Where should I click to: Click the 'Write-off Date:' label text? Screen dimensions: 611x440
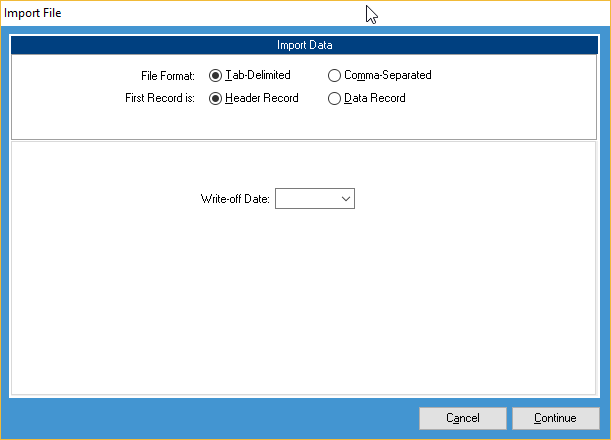pyautogui.click(x=236, y=199)
